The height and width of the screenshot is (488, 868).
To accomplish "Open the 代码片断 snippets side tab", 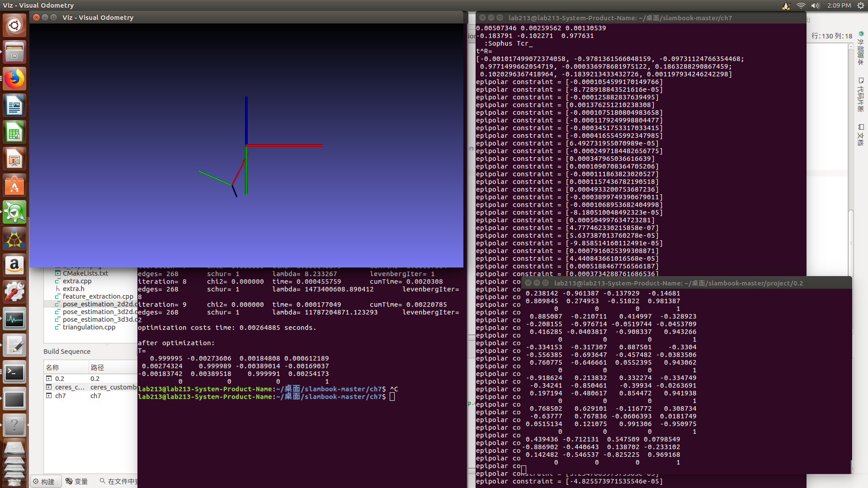I will (x=860, y=95).
